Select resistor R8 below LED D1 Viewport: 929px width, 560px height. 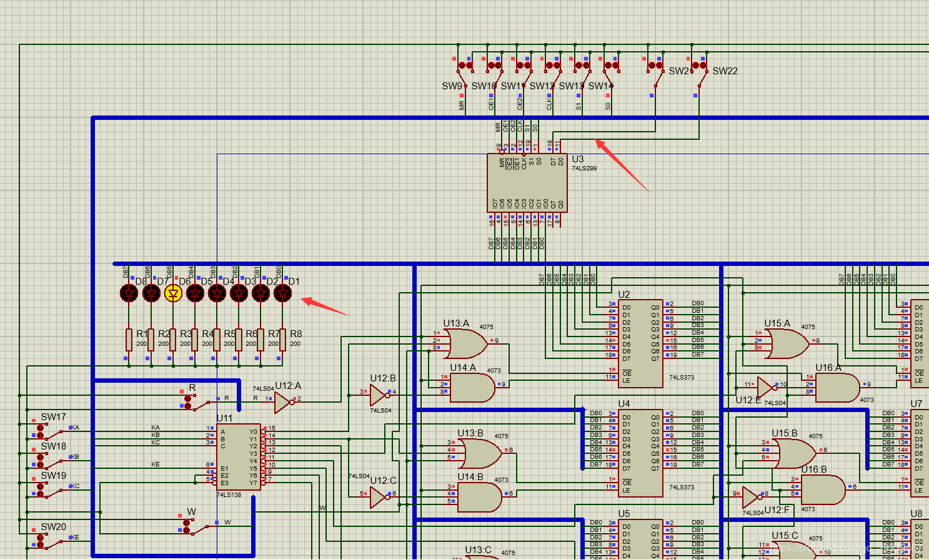282,340
